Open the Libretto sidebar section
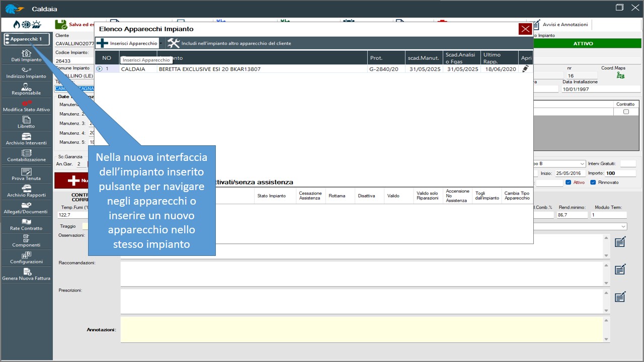 point(26,122)
